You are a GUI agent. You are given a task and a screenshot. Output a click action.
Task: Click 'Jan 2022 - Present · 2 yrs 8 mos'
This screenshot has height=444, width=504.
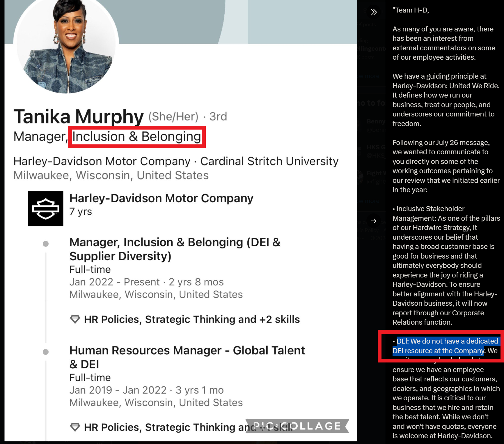click(x=146, y=282)
